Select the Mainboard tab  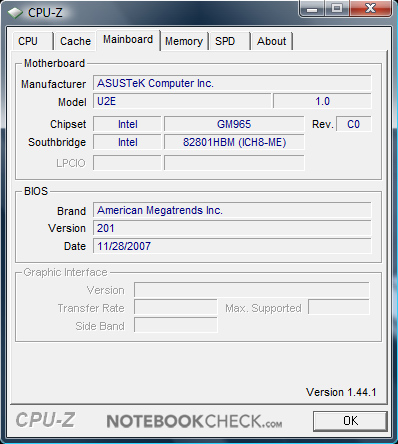coord(128,40)
